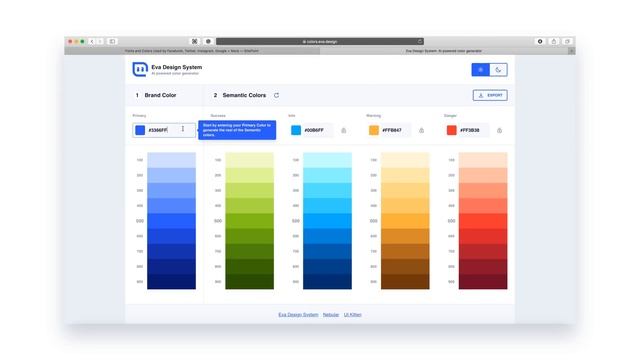640x360 pixels.
Task: Click the Export button
Action: click(490, 95)
